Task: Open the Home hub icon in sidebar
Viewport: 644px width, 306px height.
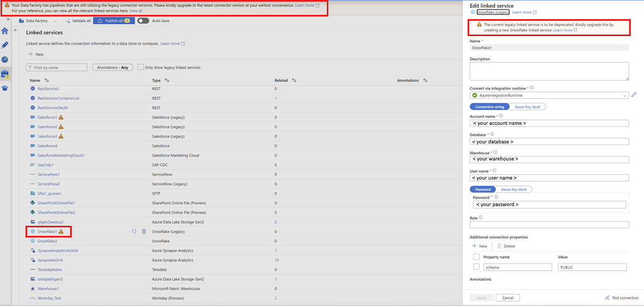Action: click(5, 31)
